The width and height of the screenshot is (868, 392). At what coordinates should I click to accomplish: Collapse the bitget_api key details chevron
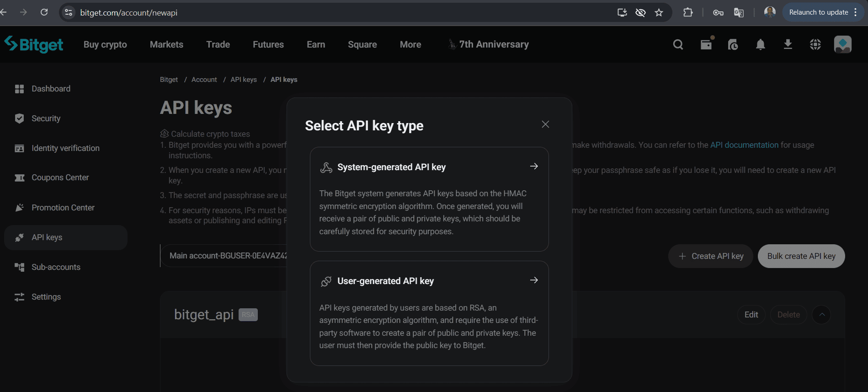(821, 315)
